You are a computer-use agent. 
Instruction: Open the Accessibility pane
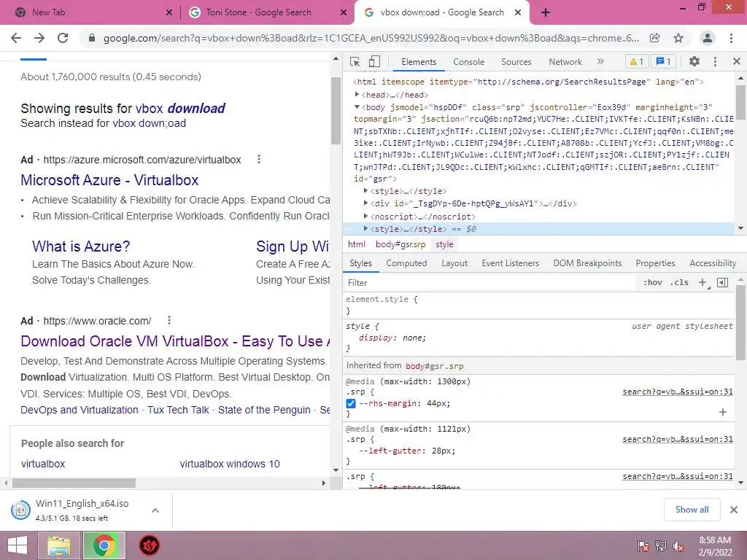coord(713,262)
